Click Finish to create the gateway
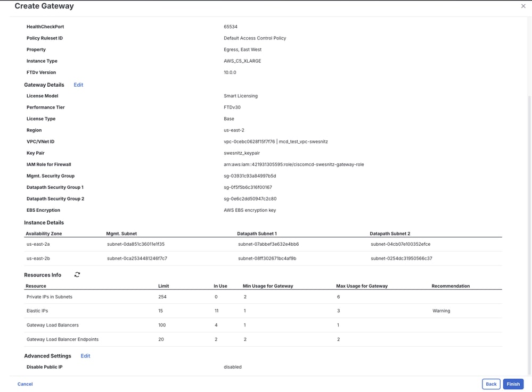 coord(513,384)
